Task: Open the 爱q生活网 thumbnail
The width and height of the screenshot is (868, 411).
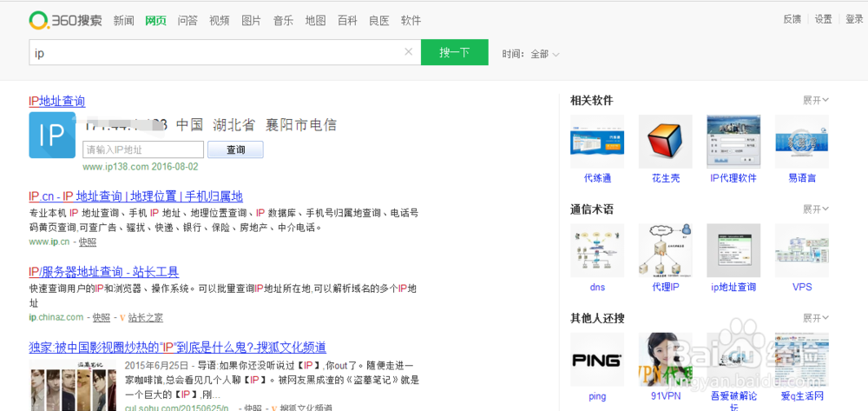Action: [801, 360]
